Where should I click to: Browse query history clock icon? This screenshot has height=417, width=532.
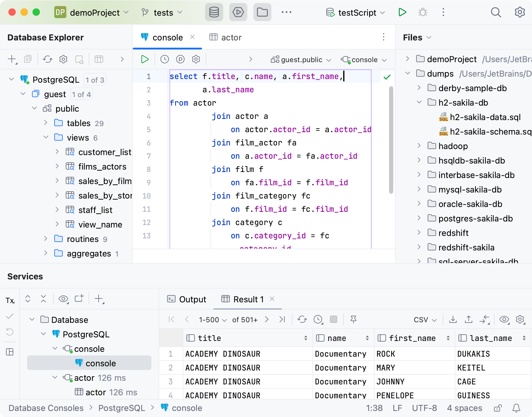[165, 59]
